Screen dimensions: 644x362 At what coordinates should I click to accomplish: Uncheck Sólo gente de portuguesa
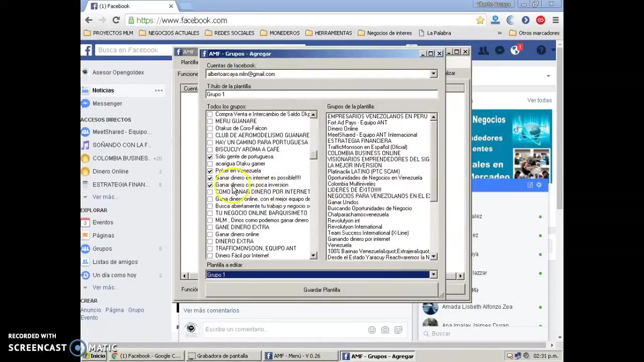click(210, 157)
